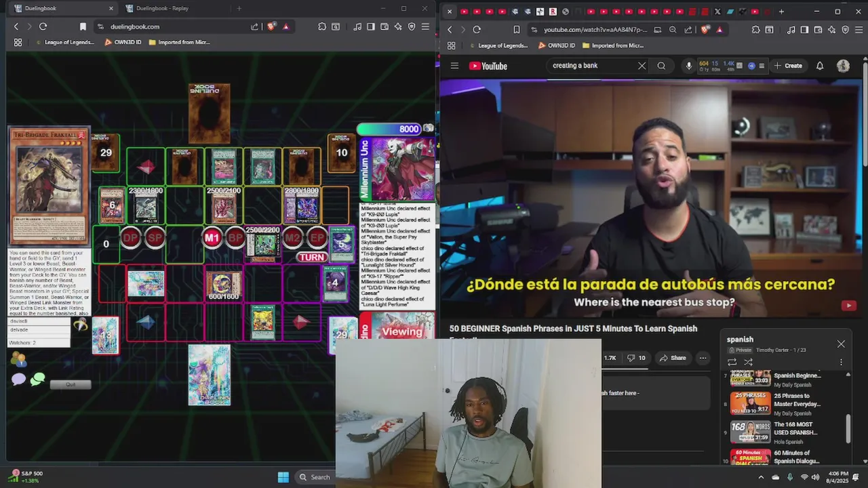Open Windows Start menu

click(283, 477)
